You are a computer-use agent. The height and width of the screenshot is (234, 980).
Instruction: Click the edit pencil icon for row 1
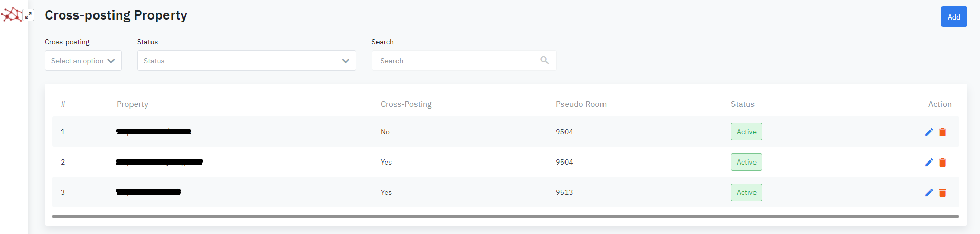click(x=929, y=132)
